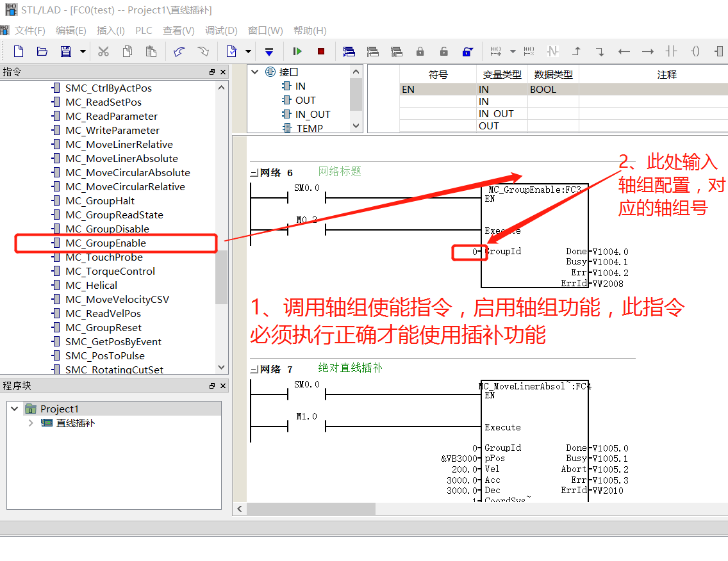This screenshot has width=728, height=561.
Task: Click the Save toolbar icon
Action: pos(66,51)
